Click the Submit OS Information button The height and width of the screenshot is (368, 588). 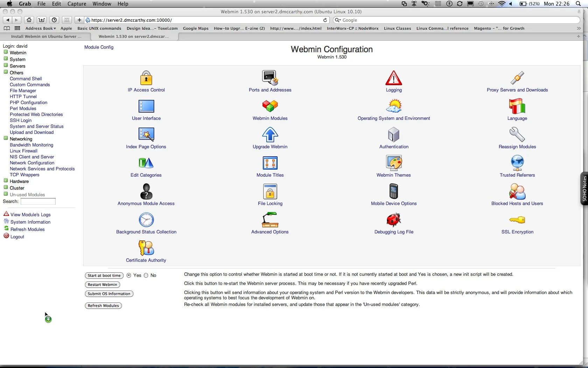(x=109, y=294)
